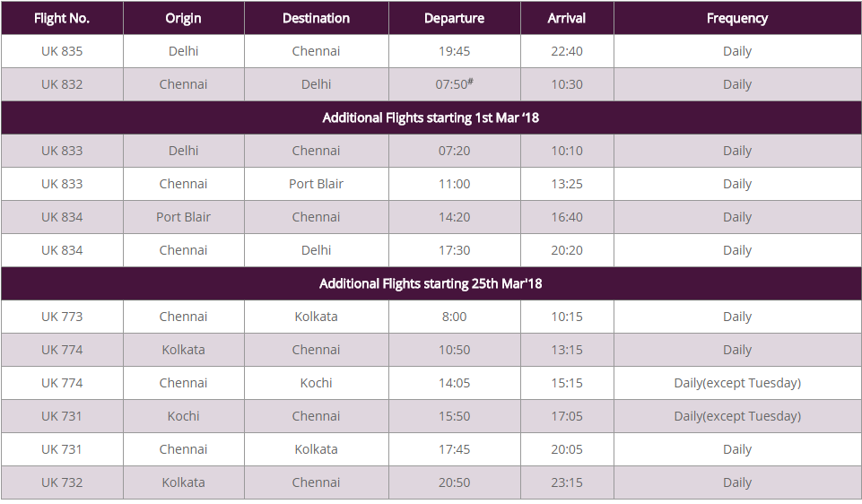Screen dimensions: 862x504
Task: Click the 'Additional Flights starting 25th Mar' banner
Action: click(x=431, y=283)
